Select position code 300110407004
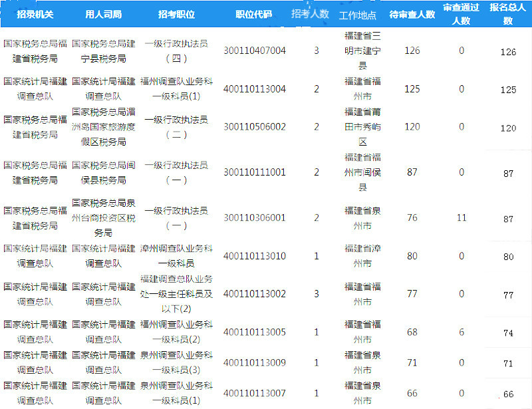This screenshot has height=409, width=532. pos(255,51)
